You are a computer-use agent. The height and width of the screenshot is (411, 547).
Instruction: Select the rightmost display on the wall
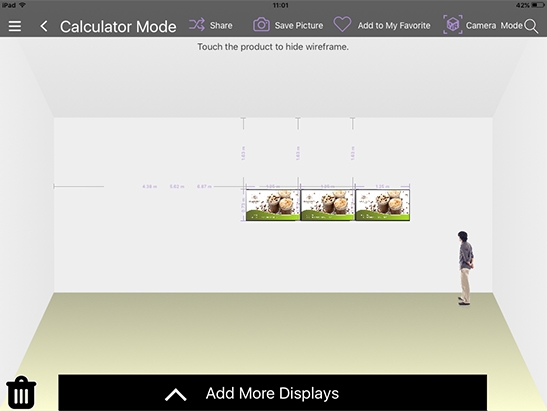pyautogui.click(x=382, y=205)
